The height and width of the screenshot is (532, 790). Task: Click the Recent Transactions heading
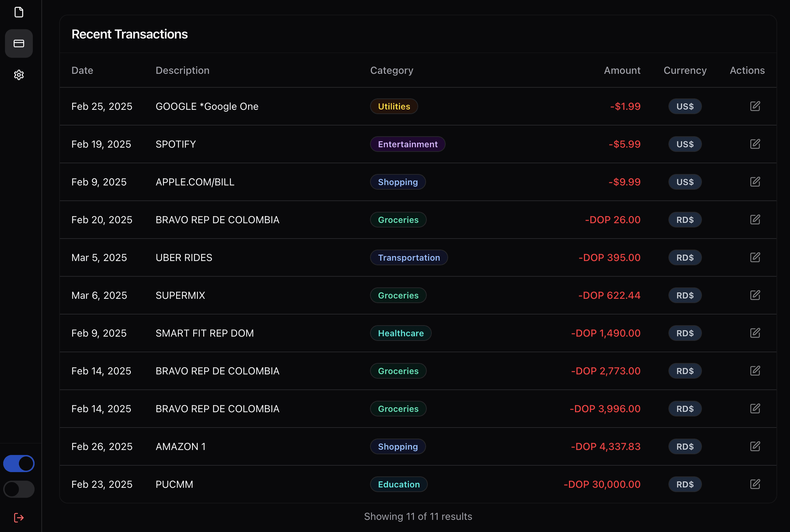tap(130, 34)
